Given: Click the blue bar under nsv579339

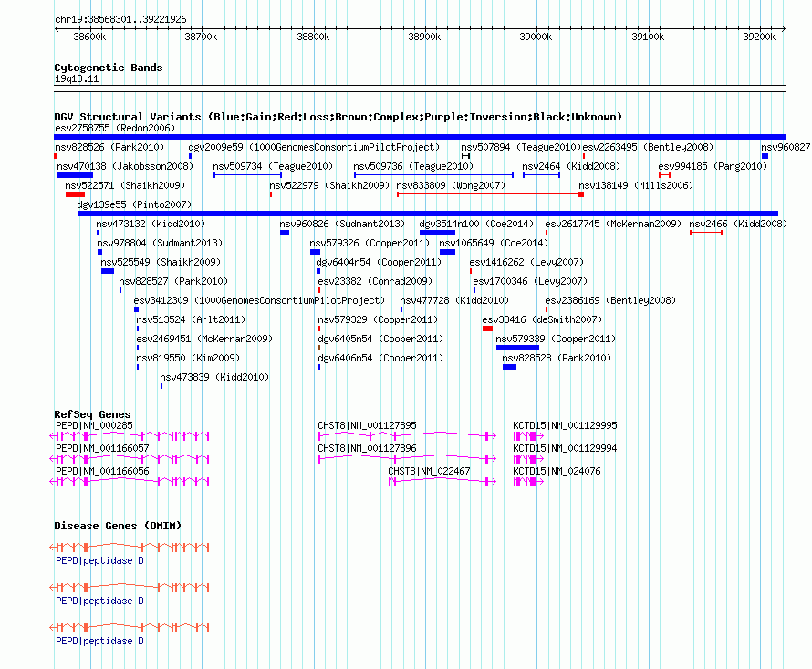Looking at the screenshot, I should point(517,348).
